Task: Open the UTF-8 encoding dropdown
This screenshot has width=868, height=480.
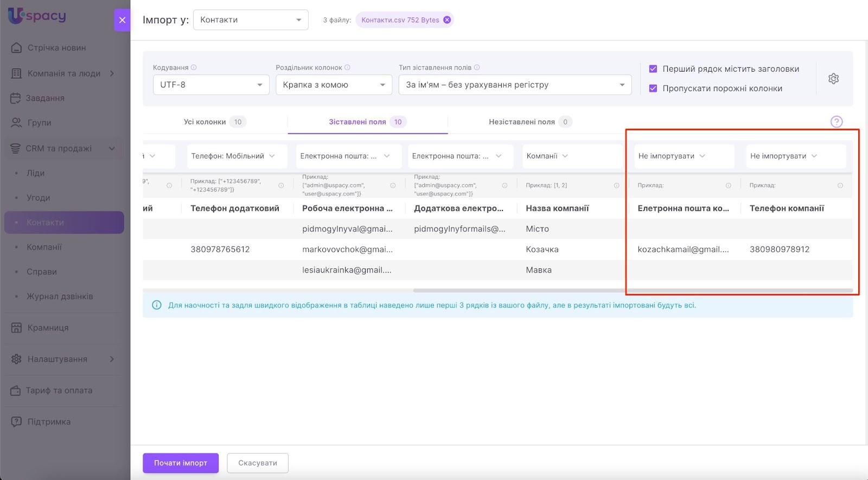Action: 211,85
